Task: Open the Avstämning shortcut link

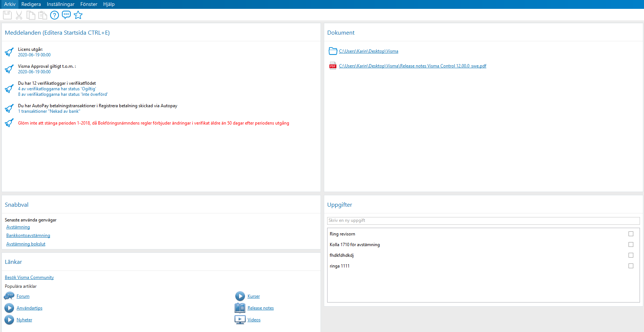Action: point(18,227)
